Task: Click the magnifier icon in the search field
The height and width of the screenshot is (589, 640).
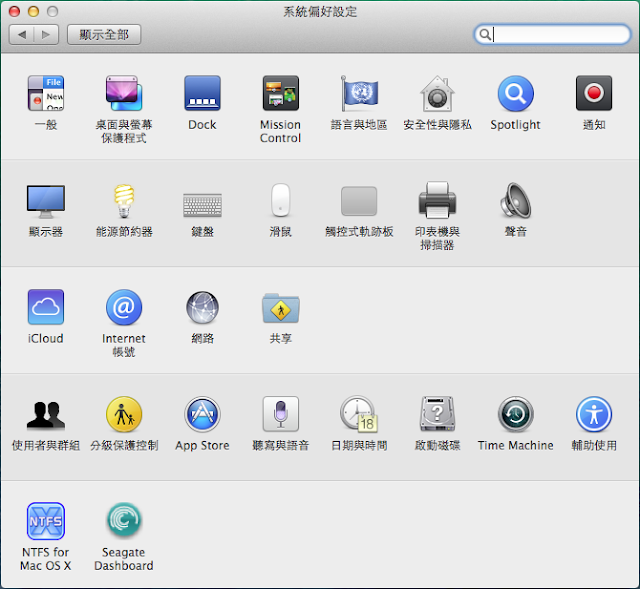Action: click(484, 35)
